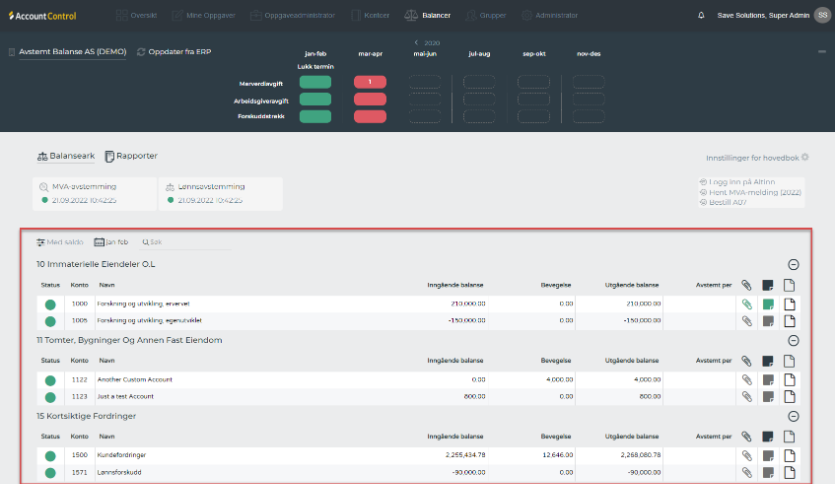This screenshot has width=835, height=484.
Task: Open document icon for account 1005
Action: tap(789, 321)
